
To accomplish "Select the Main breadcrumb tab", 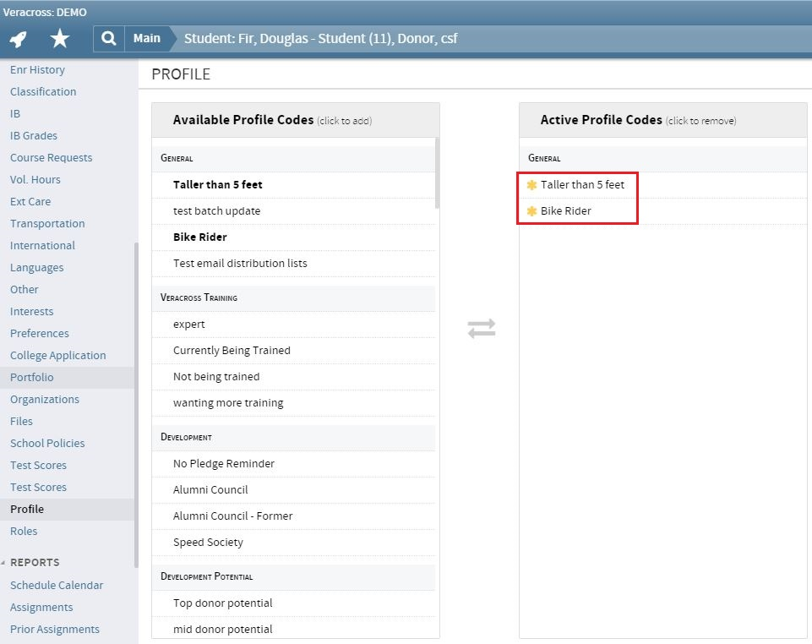I will tap(146, 39).
